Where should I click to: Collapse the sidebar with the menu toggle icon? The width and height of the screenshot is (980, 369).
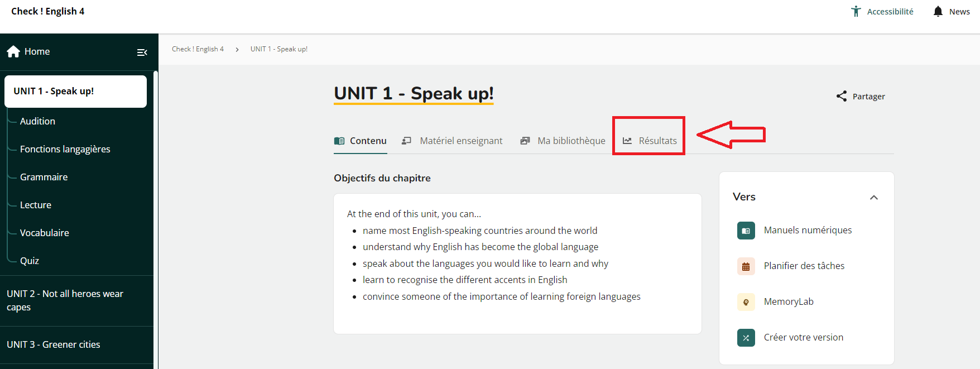[142, 52]
